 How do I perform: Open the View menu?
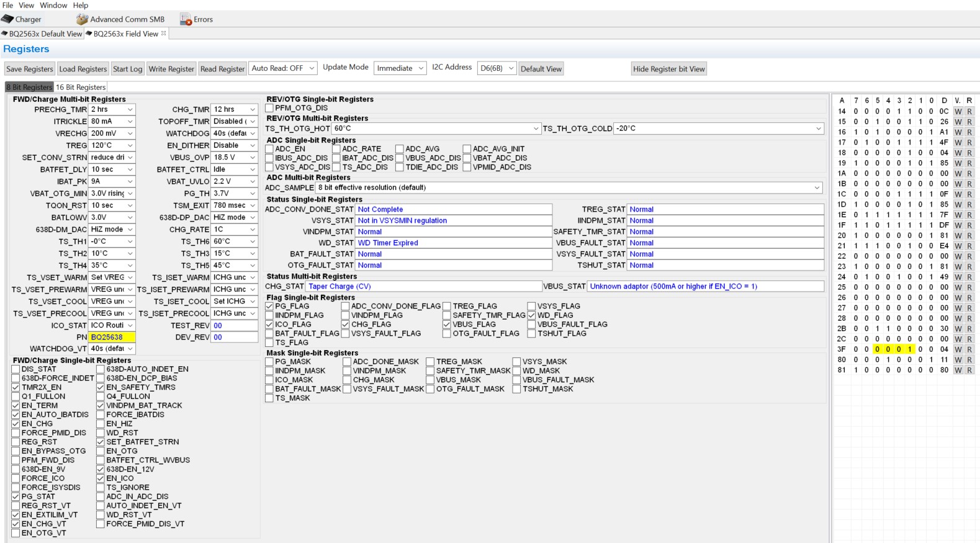tap(27, 5)
